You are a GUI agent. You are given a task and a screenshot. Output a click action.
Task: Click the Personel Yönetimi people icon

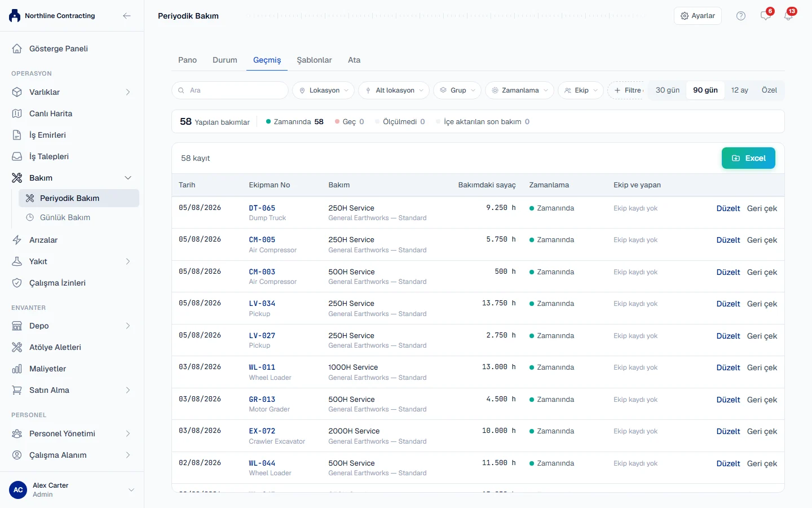tap(17, 433)
